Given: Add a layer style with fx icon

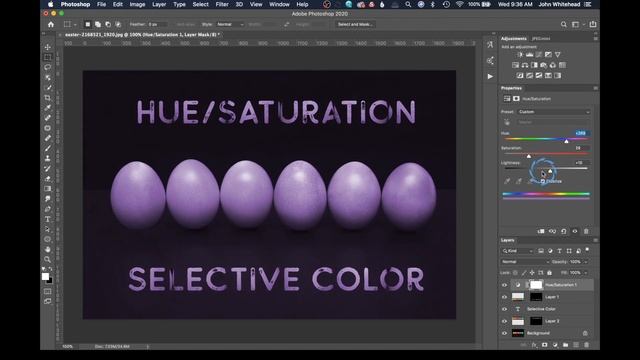Looking at the screenshot, I should pyautogui.click(x=534, y=345).
